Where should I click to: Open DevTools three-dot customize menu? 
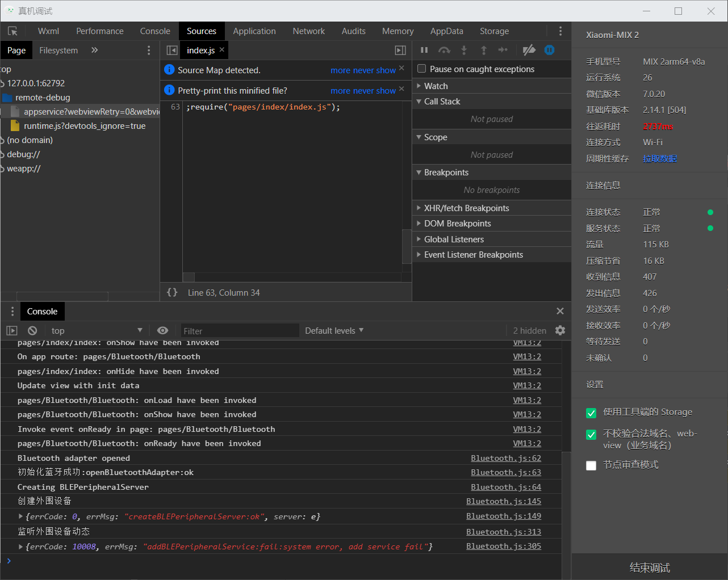560,31
